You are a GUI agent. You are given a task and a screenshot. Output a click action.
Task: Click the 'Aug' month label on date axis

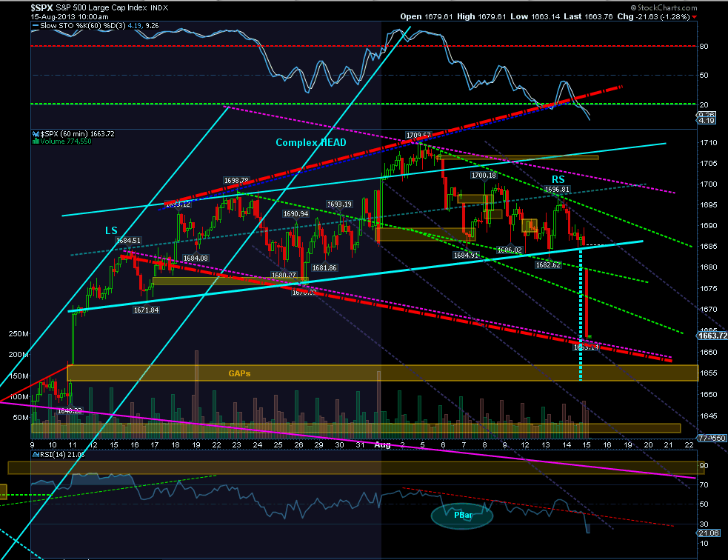(382, 445)
